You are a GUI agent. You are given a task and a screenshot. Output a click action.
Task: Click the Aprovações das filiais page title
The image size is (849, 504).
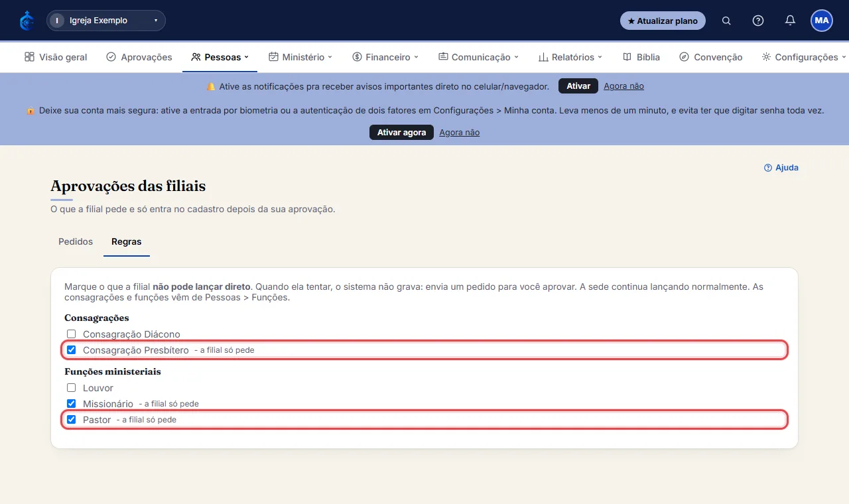[x=128, y=186]
